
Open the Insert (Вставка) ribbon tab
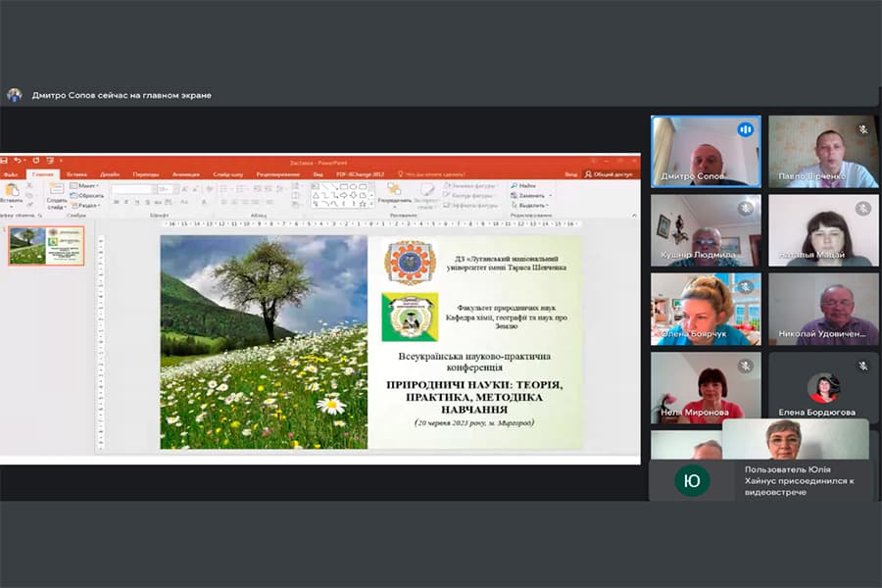(76, 174)
